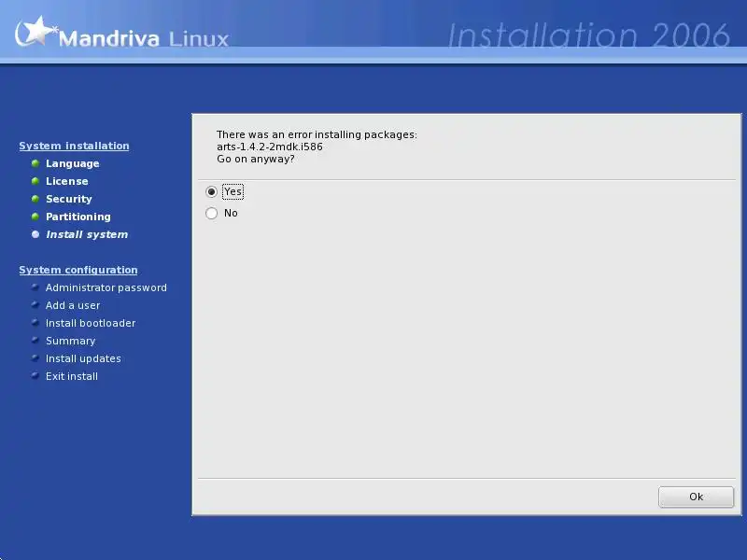This screenshot has height=560, width=747.
Task: Click the Install updates step
Action: tap(83, 358)
